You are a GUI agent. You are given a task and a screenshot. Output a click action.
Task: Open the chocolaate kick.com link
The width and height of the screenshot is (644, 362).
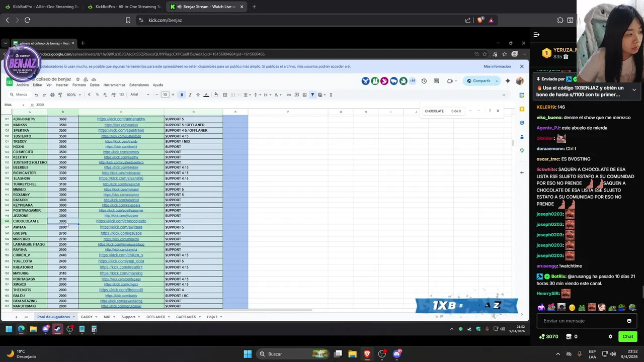point(121,221)
